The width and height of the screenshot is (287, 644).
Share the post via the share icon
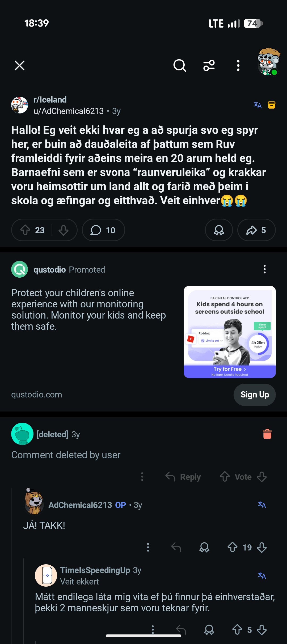[256, 230]
